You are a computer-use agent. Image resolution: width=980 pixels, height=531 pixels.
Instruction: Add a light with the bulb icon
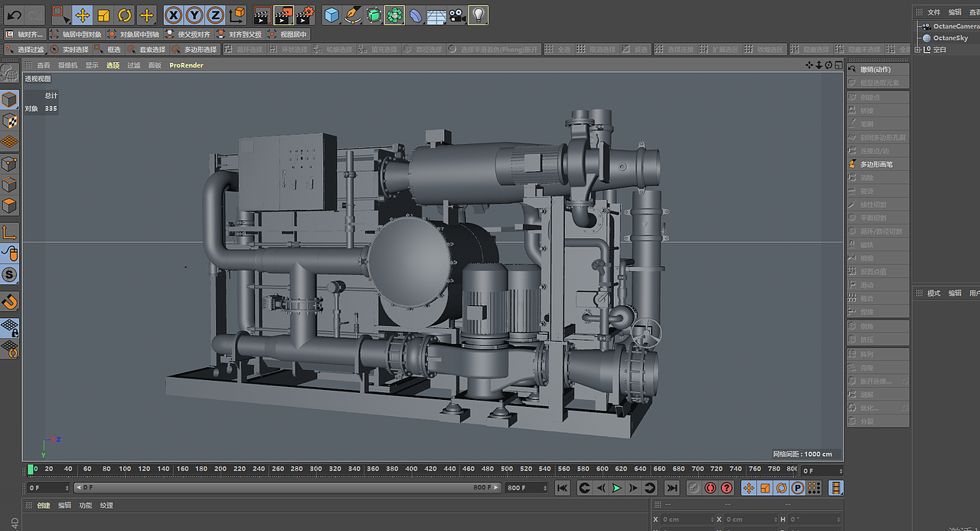[478, 15]
